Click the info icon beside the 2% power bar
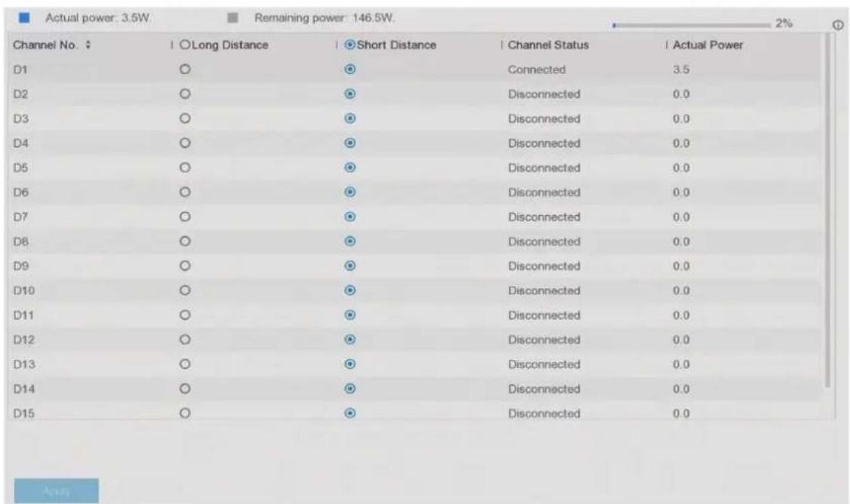This screenshot has height=504, width=850. 838,25
